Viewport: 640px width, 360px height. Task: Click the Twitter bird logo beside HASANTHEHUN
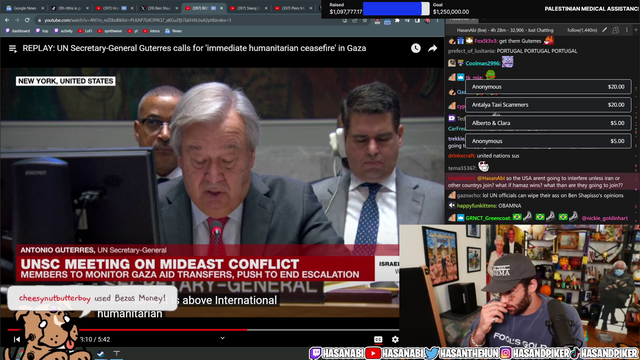[431, 353]
